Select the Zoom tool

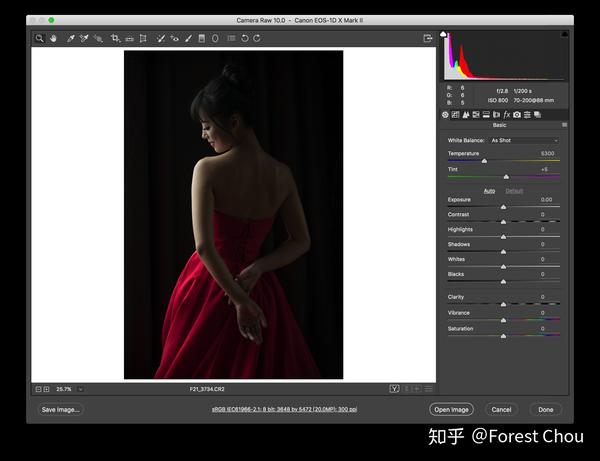tap(39, 38)
